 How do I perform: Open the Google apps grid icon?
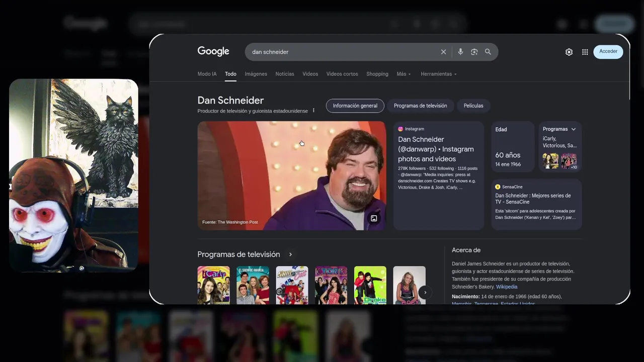(x=585, y=52)
